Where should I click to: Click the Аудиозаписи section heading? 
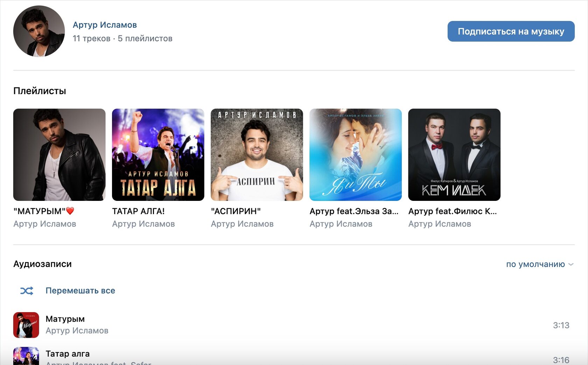click(x=42, y=264)
